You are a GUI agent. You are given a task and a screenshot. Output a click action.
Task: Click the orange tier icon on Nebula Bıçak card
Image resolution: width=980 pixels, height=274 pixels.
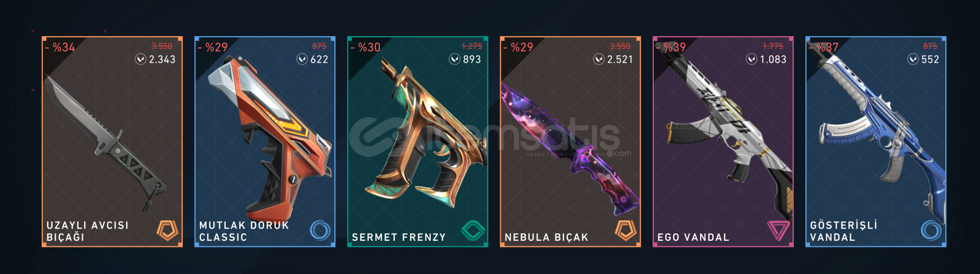(x=626, y=231)
